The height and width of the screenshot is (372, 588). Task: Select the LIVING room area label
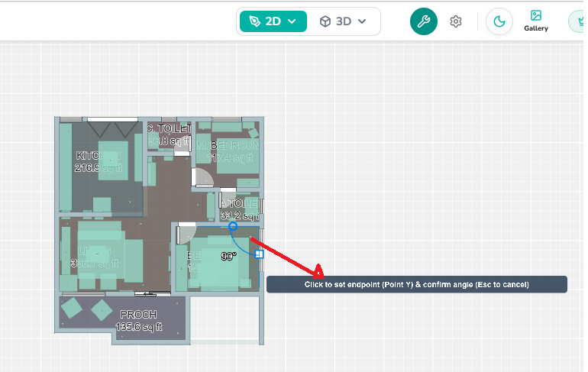click(x=95, y=257)
